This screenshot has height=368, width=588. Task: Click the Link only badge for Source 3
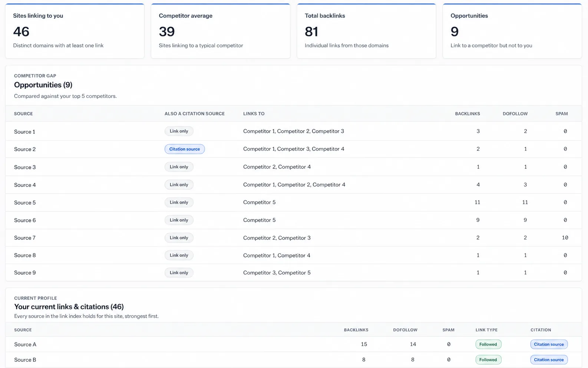(x=179, y=167)
